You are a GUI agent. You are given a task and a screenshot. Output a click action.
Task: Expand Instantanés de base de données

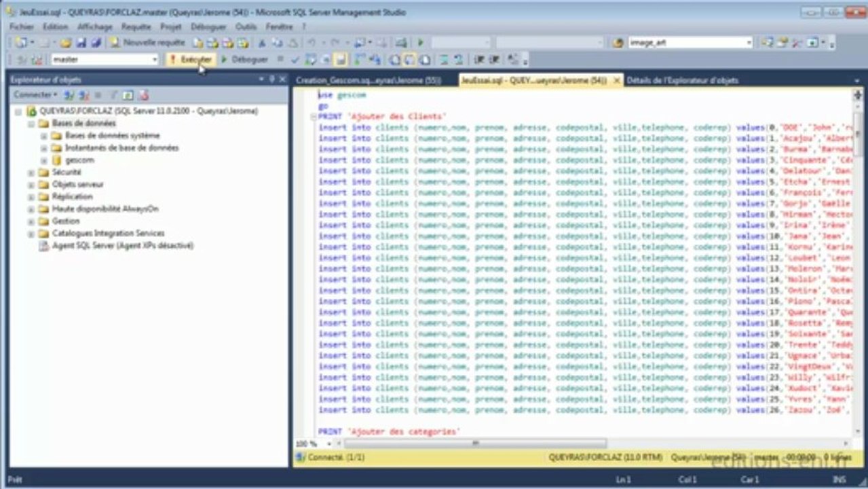click(x=43, y=147)
